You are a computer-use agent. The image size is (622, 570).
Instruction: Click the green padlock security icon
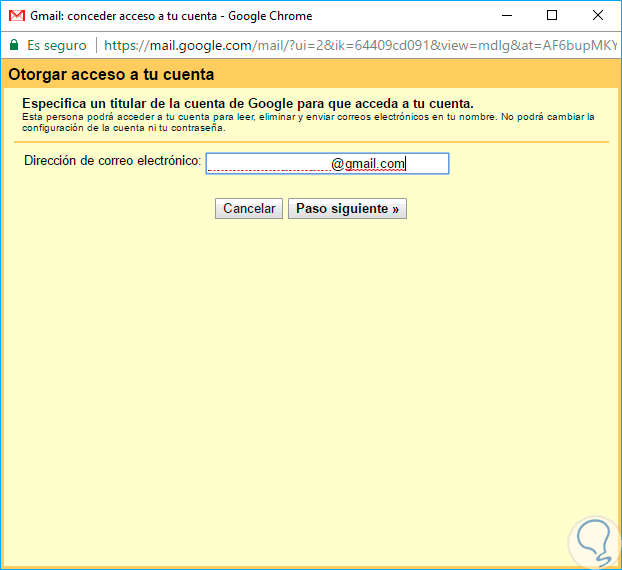(x=14, y=45)
